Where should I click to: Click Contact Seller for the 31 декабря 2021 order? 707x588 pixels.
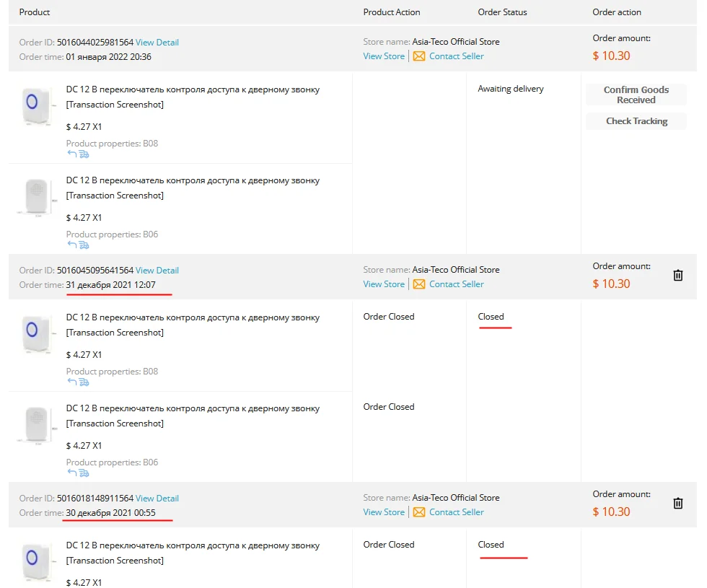coord(456,284)
